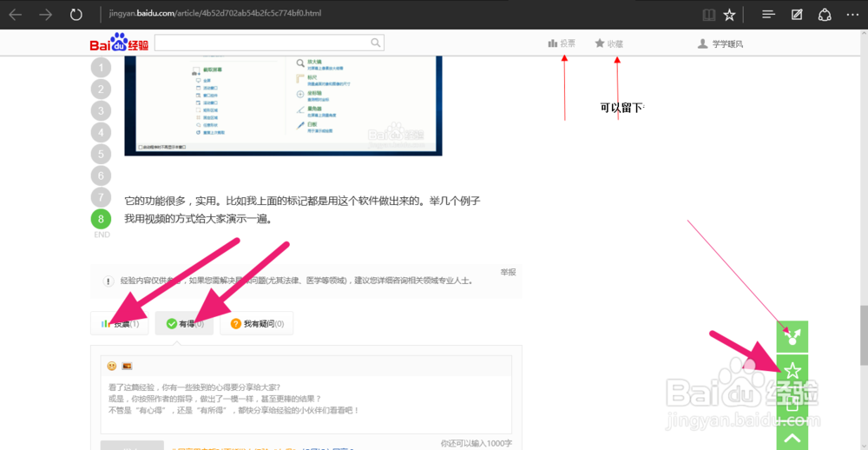This screenshot has height=450, width=868.
Task: Click the green phone side button
Action: pyautogui.click(x=792, y=403)
